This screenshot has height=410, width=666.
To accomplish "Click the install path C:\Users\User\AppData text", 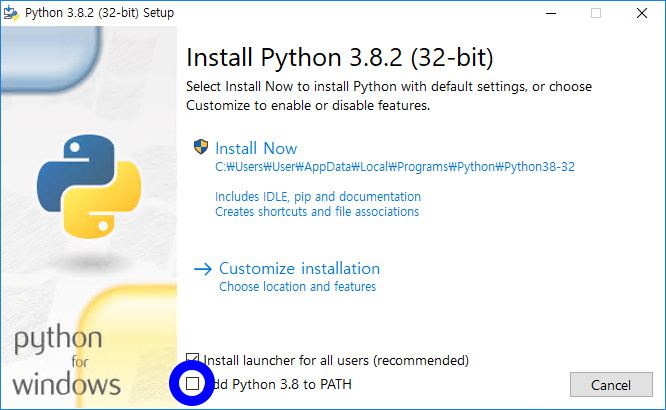I will 395,167.
